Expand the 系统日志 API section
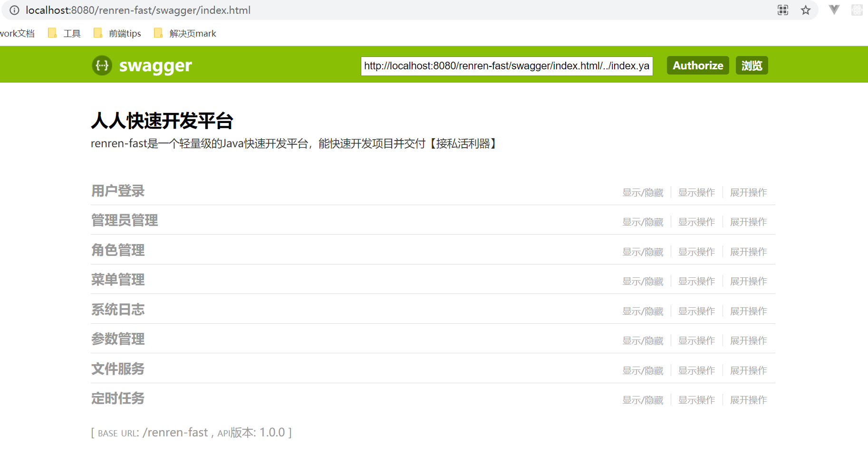The image size is (868, 453). (118, 310)
